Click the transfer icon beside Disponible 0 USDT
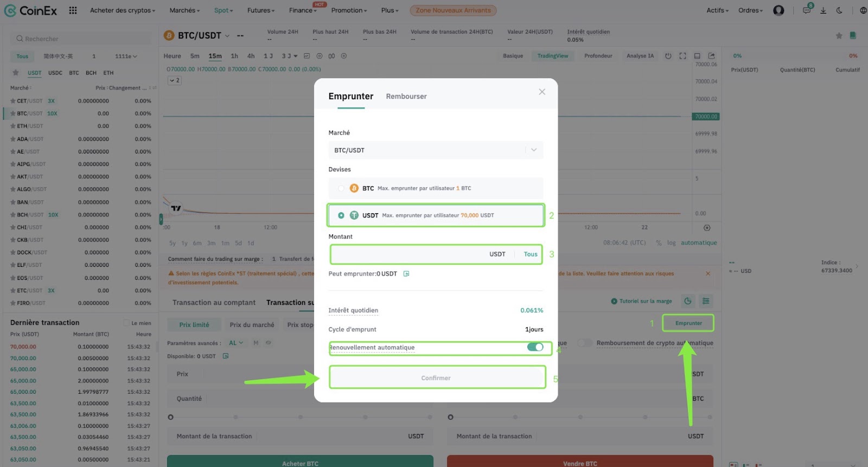The image size is (868, 467). (x=226, y=356)
